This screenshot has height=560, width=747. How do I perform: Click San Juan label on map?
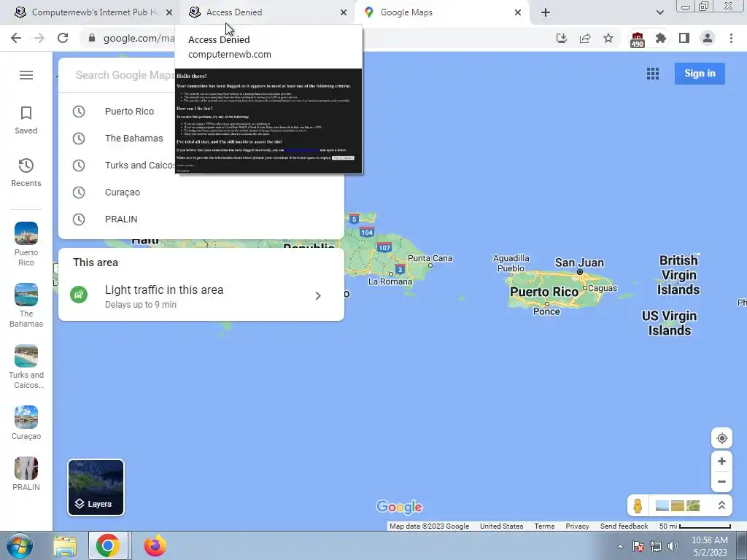(579, 262)
